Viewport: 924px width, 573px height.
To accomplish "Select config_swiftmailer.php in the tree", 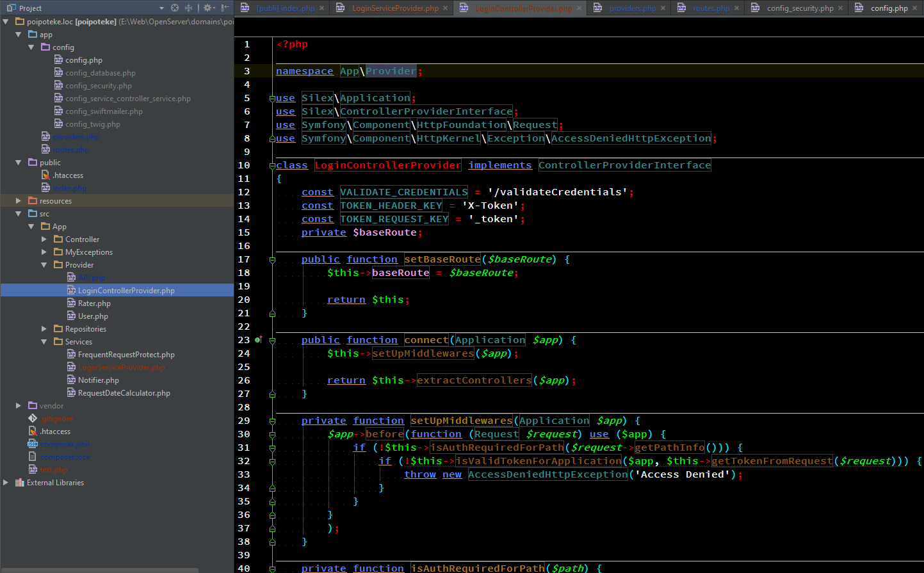I will tap(104, 111).
